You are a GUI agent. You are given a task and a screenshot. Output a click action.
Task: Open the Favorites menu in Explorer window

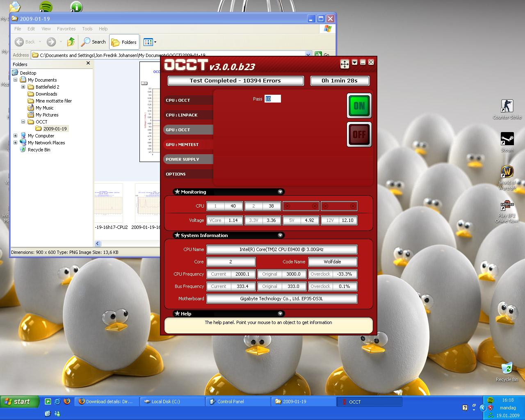pos(66,29)
